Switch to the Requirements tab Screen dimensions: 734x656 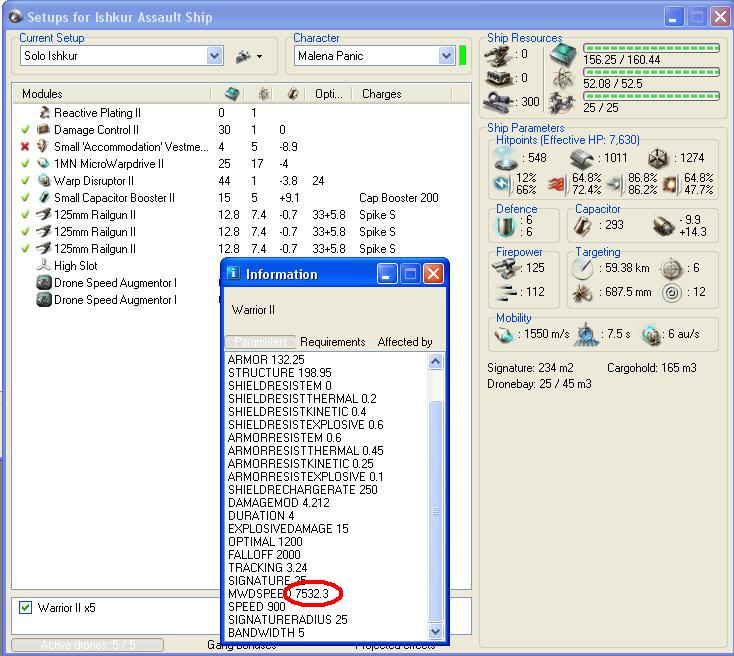332,342
